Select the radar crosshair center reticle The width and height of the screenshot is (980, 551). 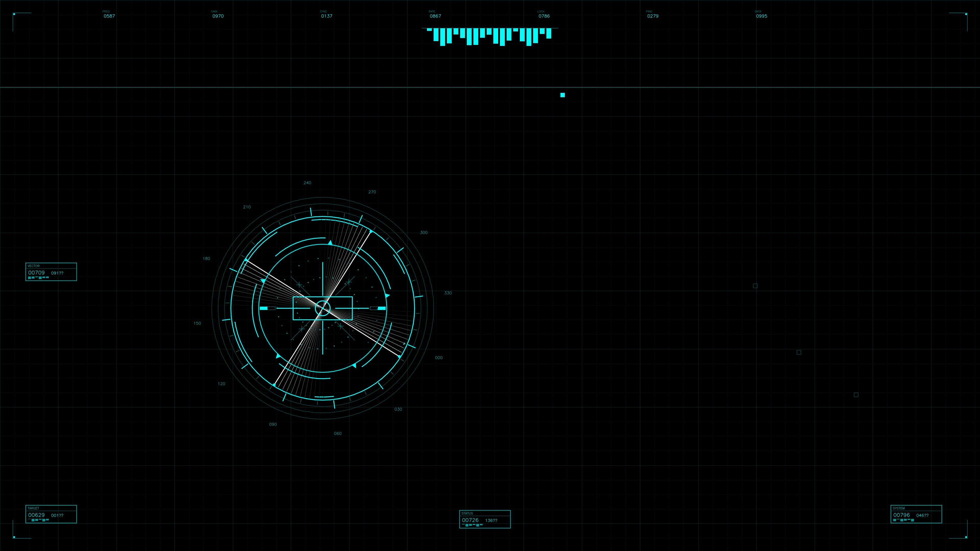point(323,308)
